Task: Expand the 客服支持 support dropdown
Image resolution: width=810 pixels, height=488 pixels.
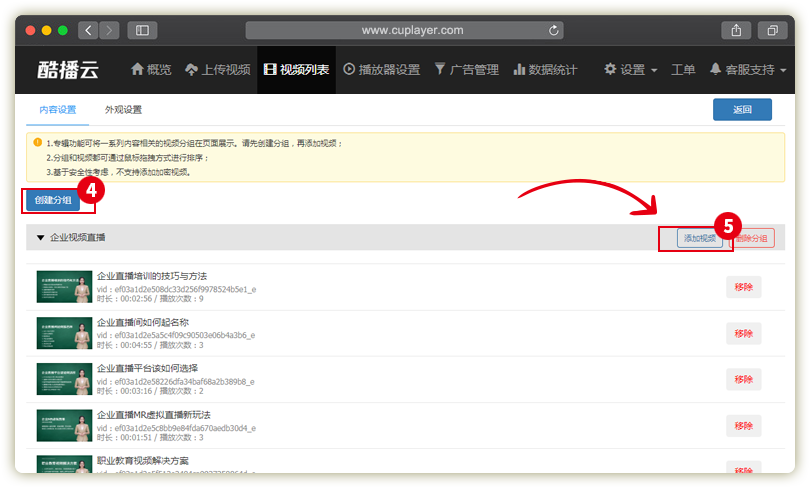Action: tap(747, 70)
